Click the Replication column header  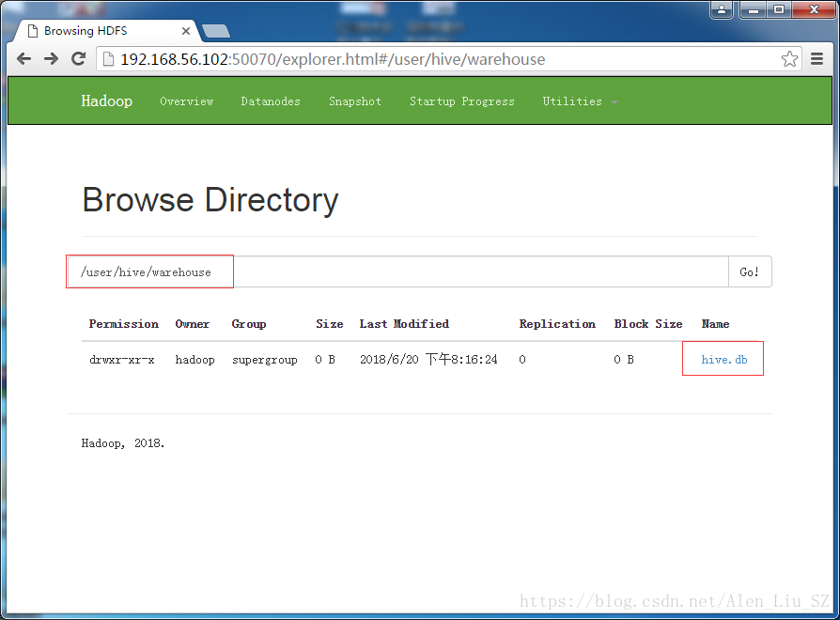pos(557,324)
